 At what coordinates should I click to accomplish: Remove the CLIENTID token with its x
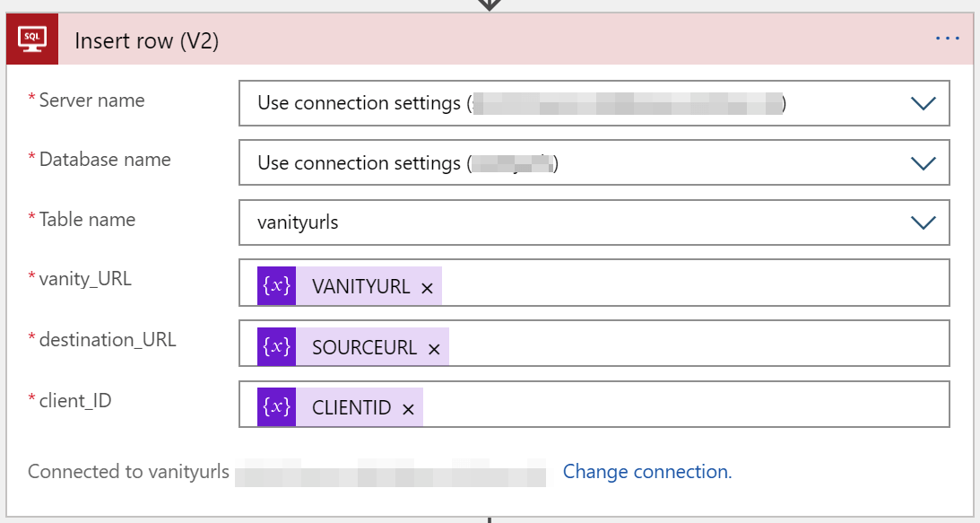(x=408, y=408)
